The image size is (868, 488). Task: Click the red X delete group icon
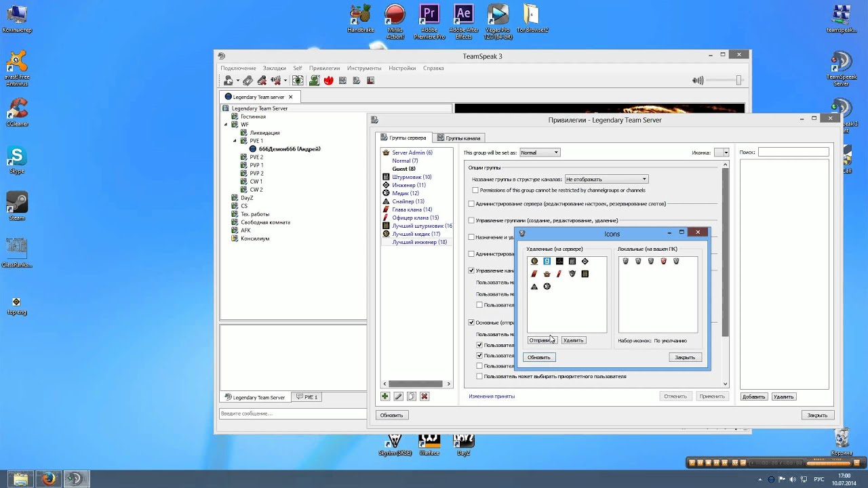coord(425,396)
